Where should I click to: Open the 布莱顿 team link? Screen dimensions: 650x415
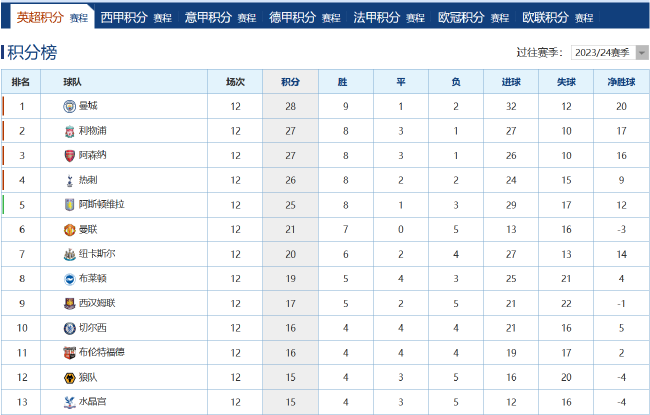click(x=92, y=278)
